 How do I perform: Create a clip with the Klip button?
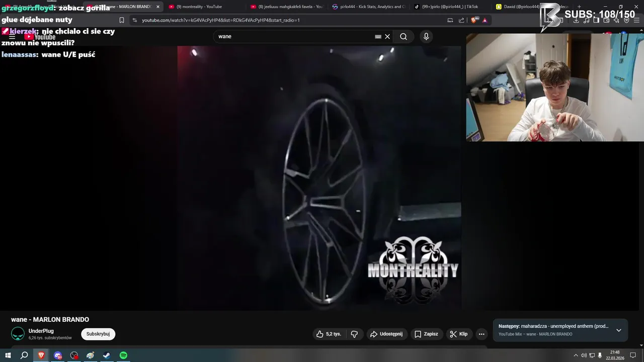pyautogui.click(x=459, y=334)
